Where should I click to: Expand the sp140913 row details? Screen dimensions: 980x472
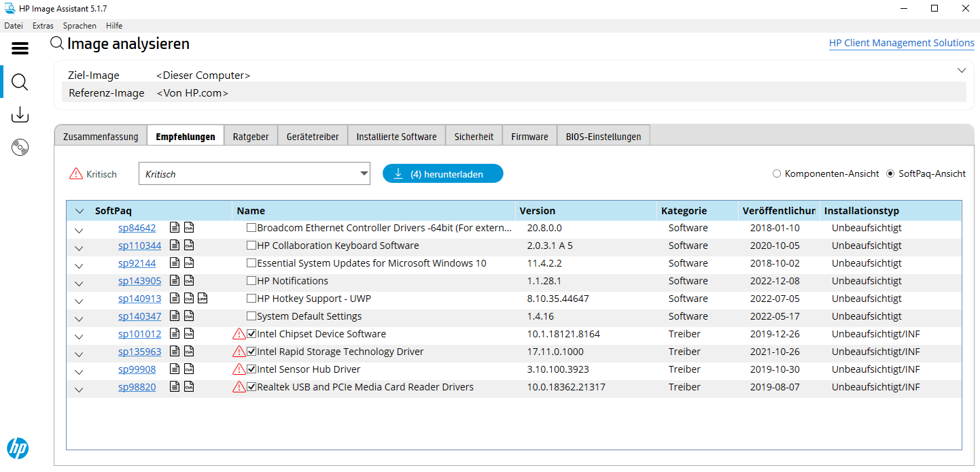pyautogui.click(x=80, y=301)
